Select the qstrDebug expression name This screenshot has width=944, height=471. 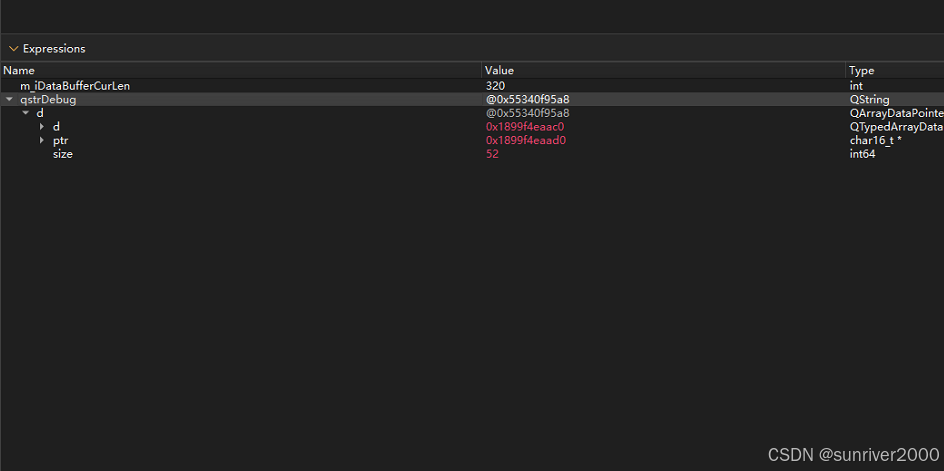tap(48, 100)
